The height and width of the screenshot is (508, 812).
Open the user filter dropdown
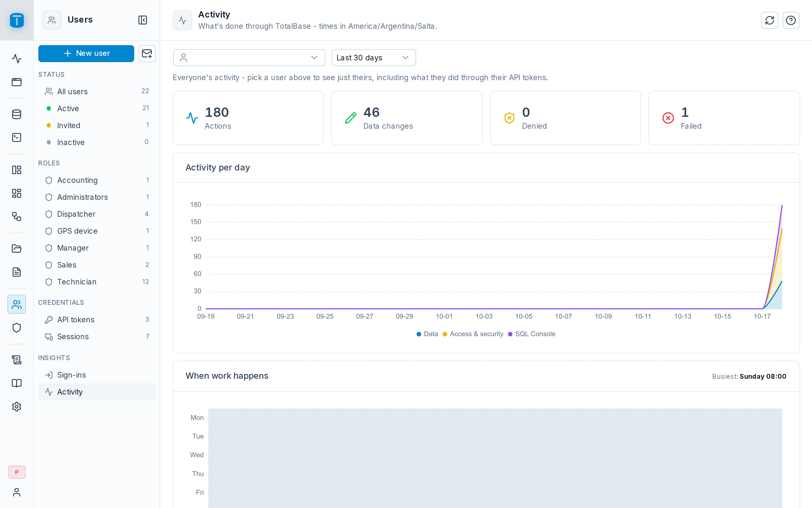click(x=249, y=58)
